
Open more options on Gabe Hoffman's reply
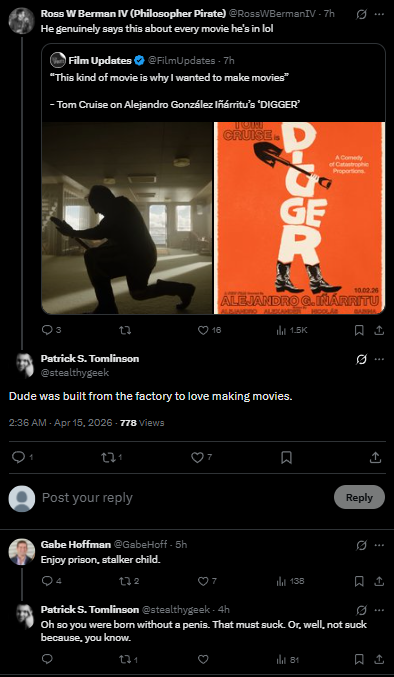379,545
